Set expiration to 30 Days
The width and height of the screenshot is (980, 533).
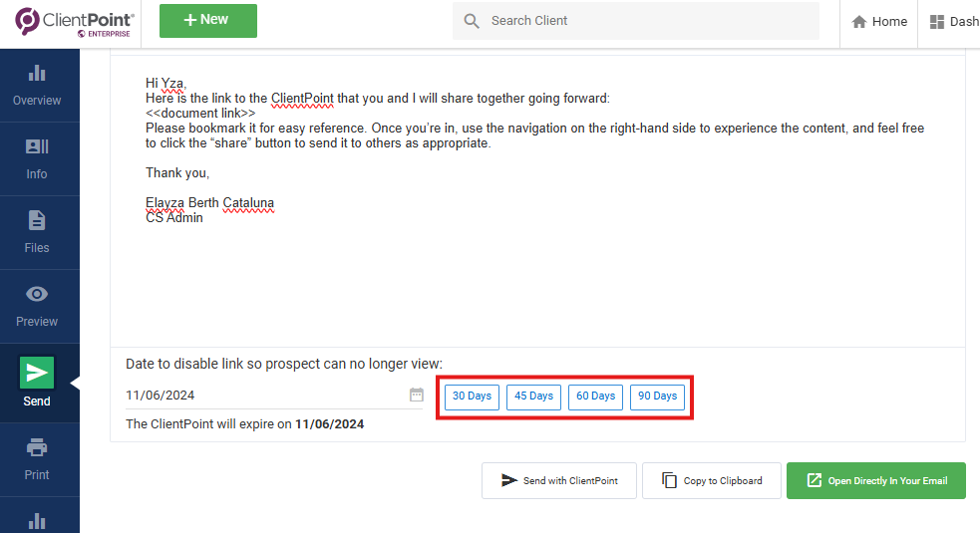click(x=472, y=397)
